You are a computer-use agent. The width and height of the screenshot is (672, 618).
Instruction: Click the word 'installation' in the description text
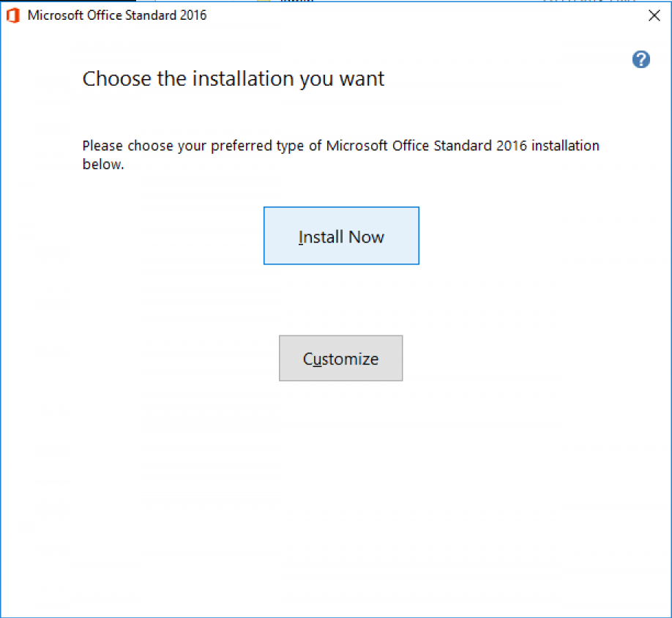(565, 146)
